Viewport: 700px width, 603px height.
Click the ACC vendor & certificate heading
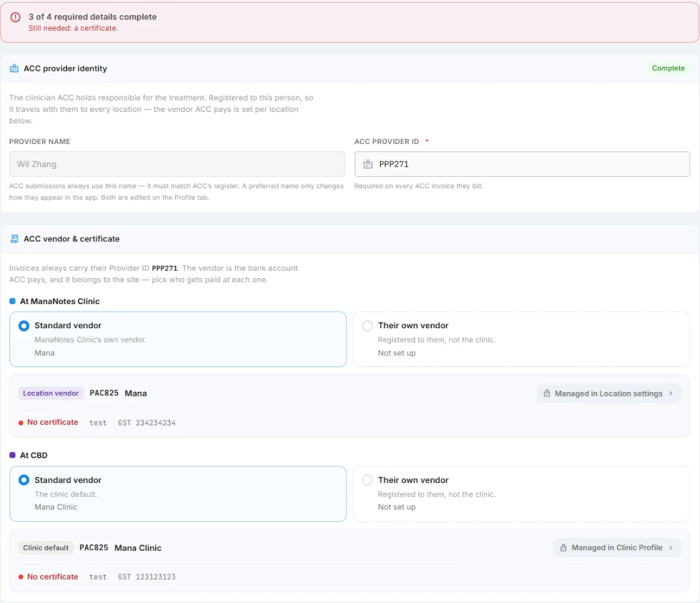(72, 239)
